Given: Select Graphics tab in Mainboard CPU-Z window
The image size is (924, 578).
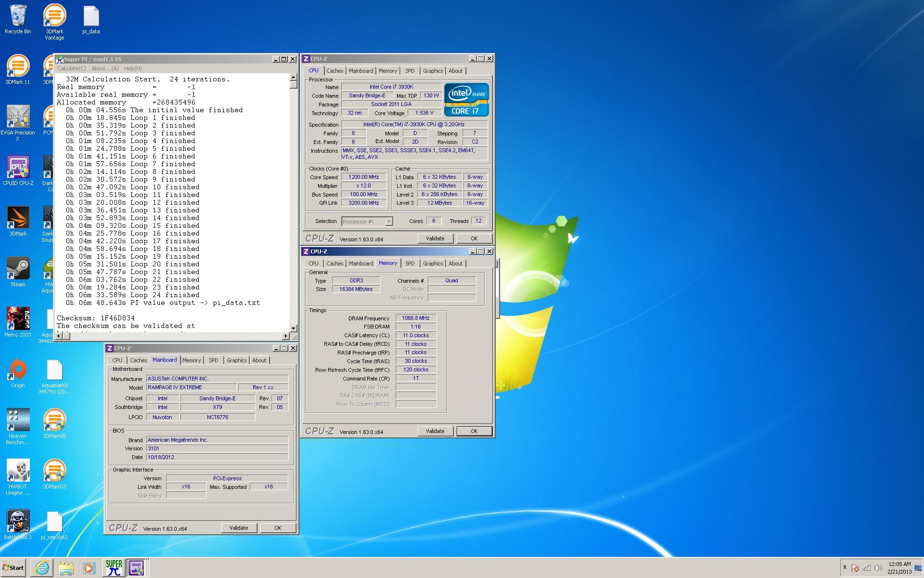Looking at the screenshot, I should click(236, 360).
